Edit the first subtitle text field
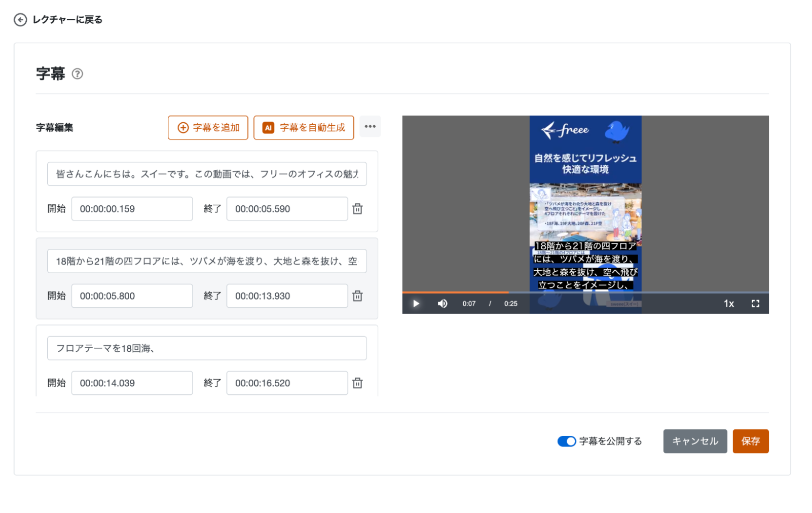 click(x=207, y=174)
